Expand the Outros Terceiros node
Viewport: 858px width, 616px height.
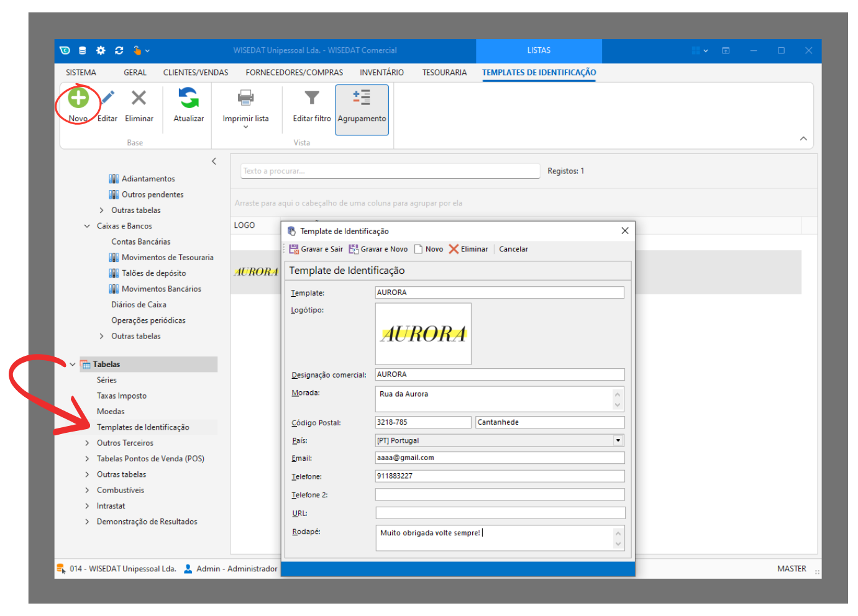click(x=87, y=443)
